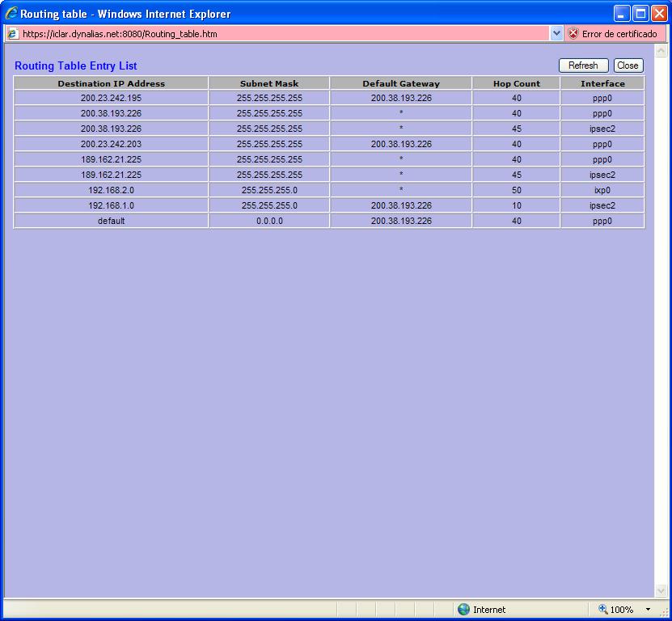Click the scroll down arrow

[x=661, y=590]
